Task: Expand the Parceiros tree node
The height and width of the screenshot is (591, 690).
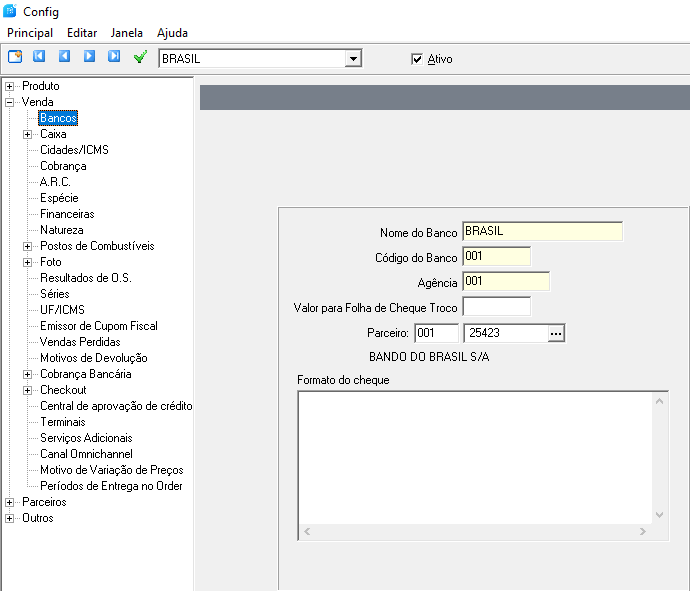Action: tap(10, 502)
